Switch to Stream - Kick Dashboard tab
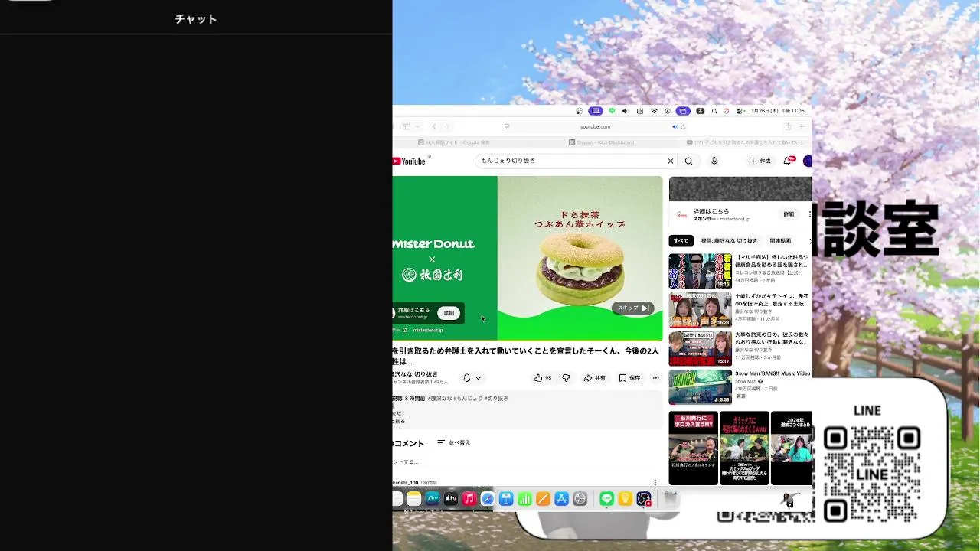The image size is (980, 551). click(x=601, y=142)
